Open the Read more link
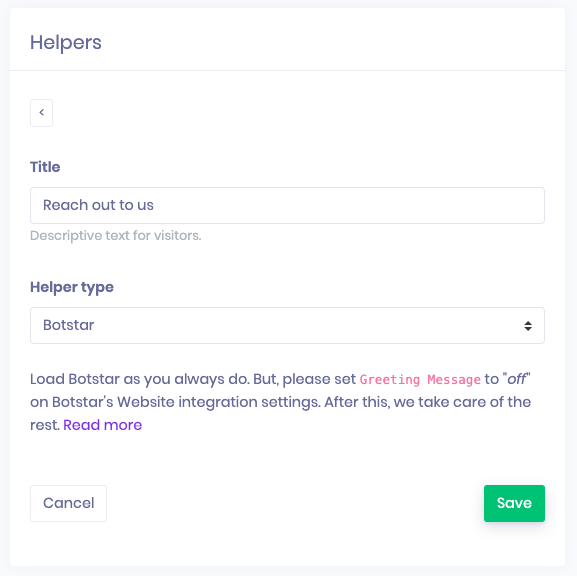This screenshot has width=577, height=576. click(102, 425)
